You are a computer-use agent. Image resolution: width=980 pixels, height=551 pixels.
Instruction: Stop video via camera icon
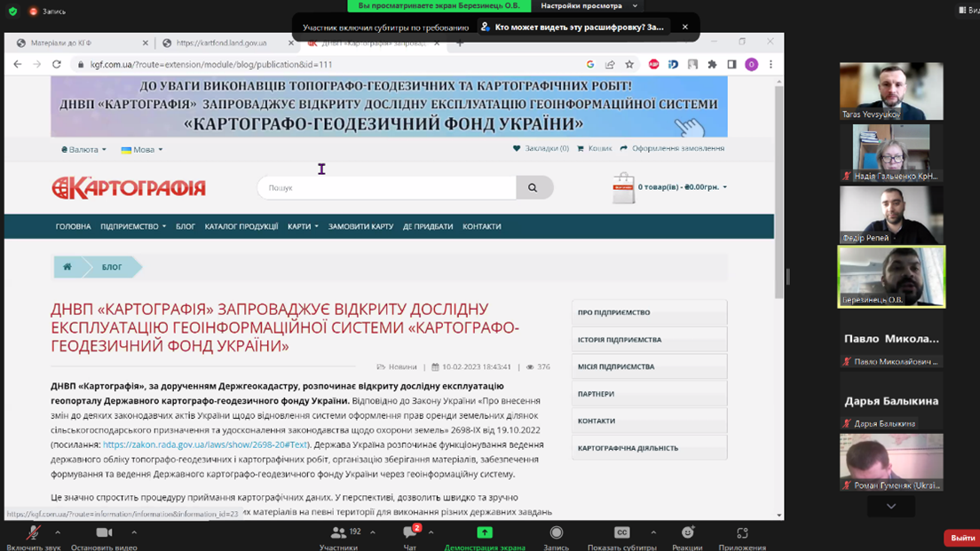pos(104,533)
